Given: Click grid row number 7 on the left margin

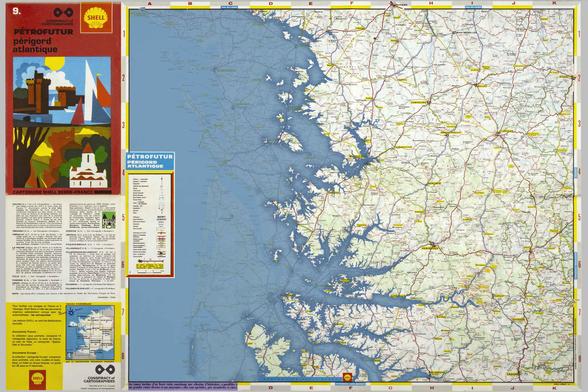Looking at the screenshot, I should [123, 311].
